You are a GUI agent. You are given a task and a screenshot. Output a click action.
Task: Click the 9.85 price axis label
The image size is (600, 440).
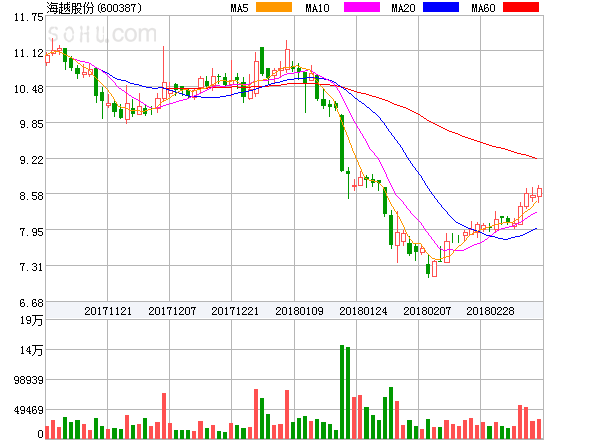31,124
